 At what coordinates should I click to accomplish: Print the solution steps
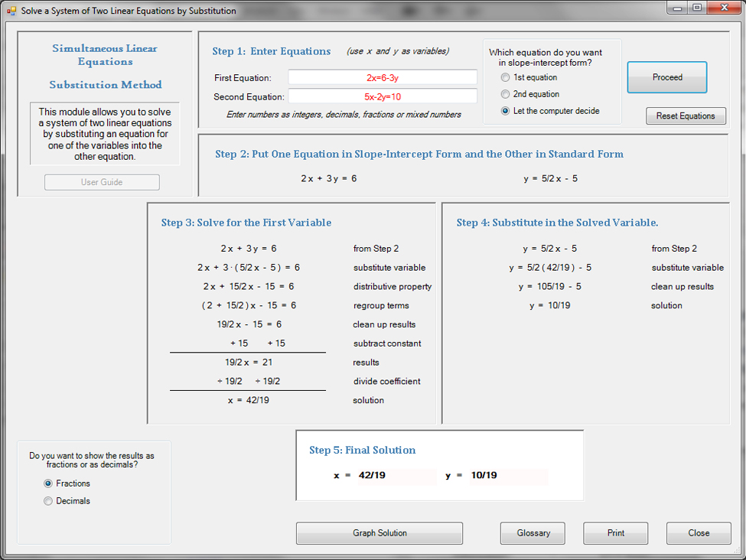[x=616, y=533]
